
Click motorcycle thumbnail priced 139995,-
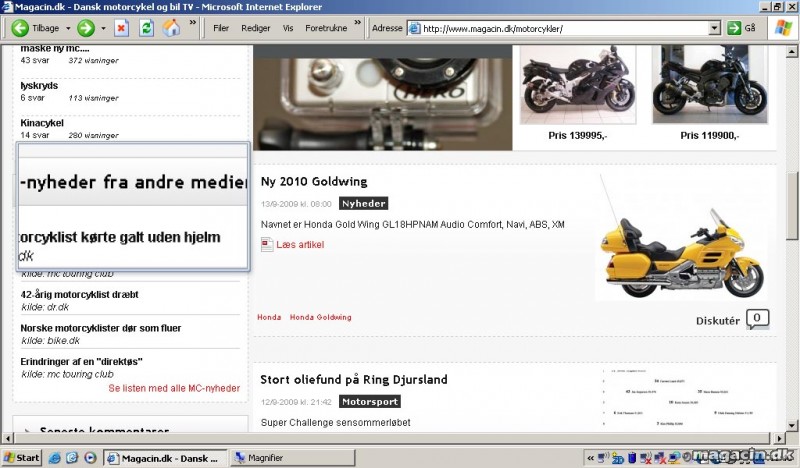point(578,85)
